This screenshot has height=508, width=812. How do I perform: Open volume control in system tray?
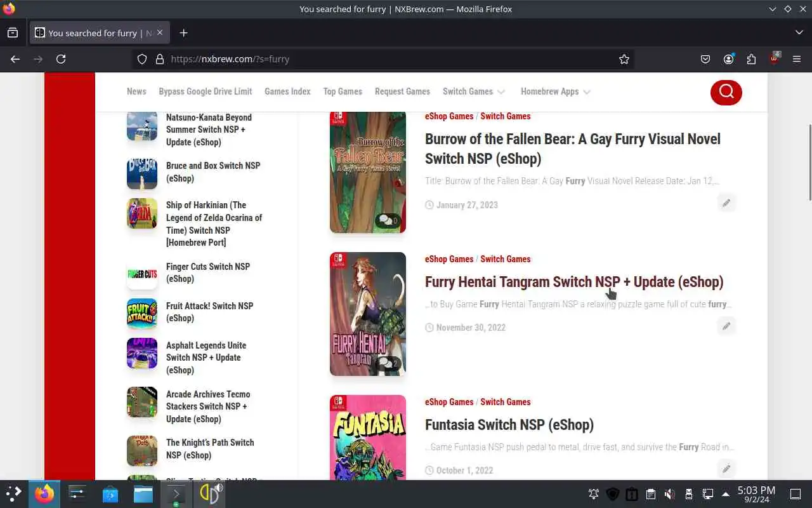(669, 494)
